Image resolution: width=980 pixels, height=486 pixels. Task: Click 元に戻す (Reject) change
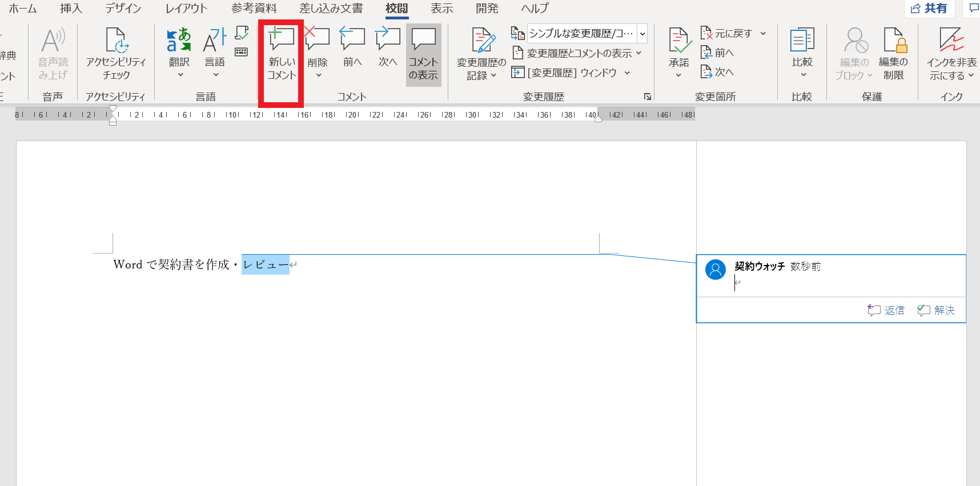pyautogui.click(x=726, y=34)
